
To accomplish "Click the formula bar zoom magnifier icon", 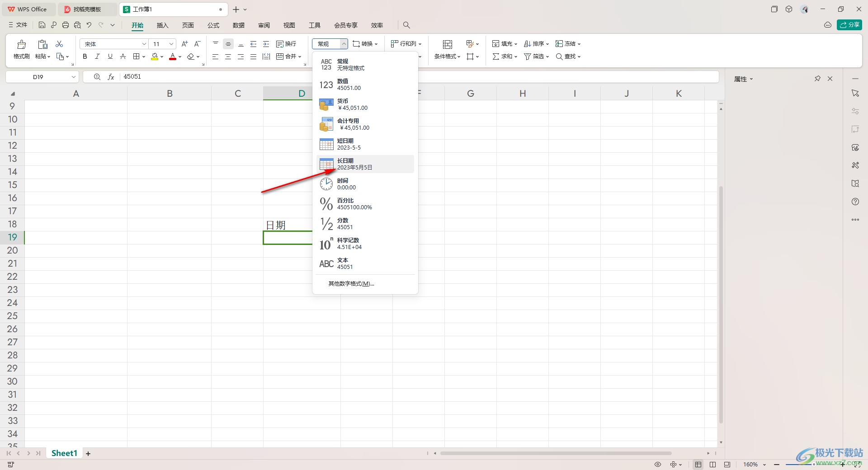I will click(x=97, y=77).
